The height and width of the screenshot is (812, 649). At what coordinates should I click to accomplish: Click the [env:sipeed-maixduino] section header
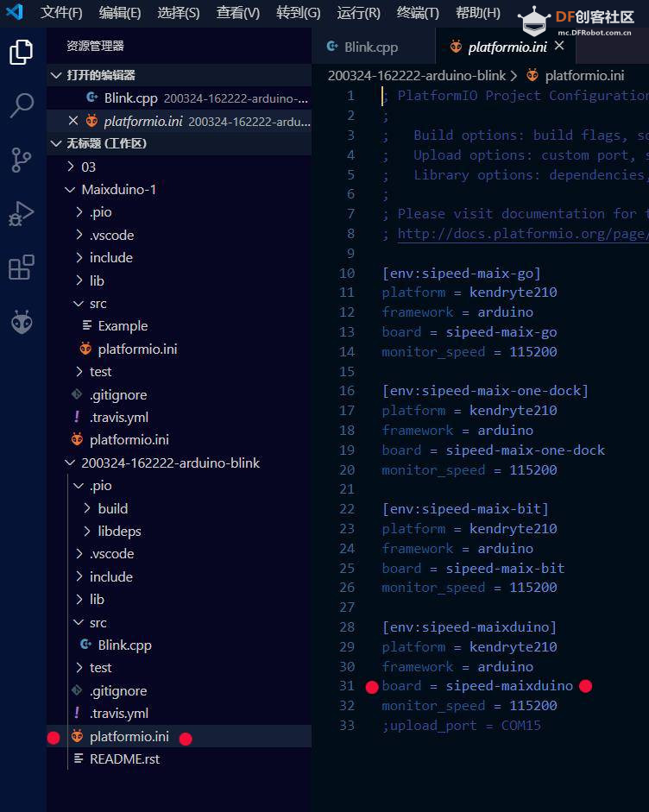click(469, 626)
